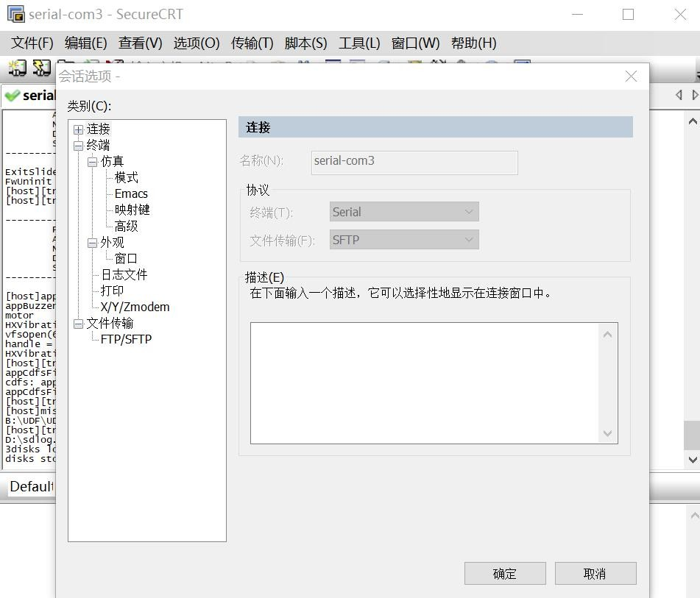Click the 名称 field containing serial-com3
The height and width of the screenshot is (598, 700).
click(414, 163)
